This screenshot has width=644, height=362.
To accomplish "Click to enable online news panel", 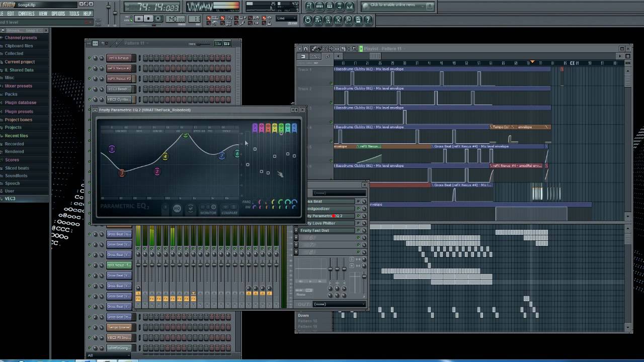I will pos(397,6).
